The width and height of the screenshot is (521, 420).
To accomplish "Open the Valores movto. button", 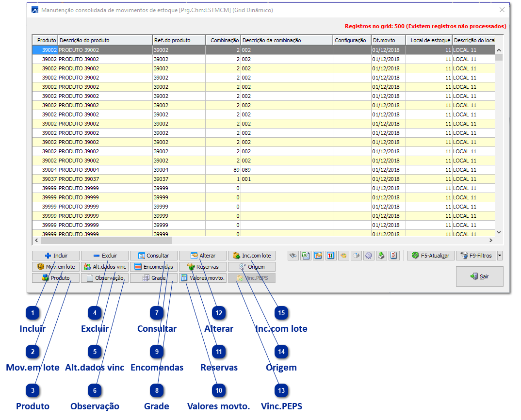I will [x=203, y=278].
